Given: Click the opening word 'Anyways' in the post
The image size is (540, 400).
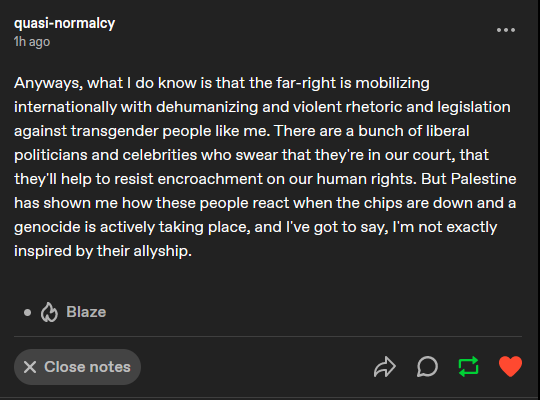Looking at the screenshot, I should pyautogui.click(x=49, y=83).
